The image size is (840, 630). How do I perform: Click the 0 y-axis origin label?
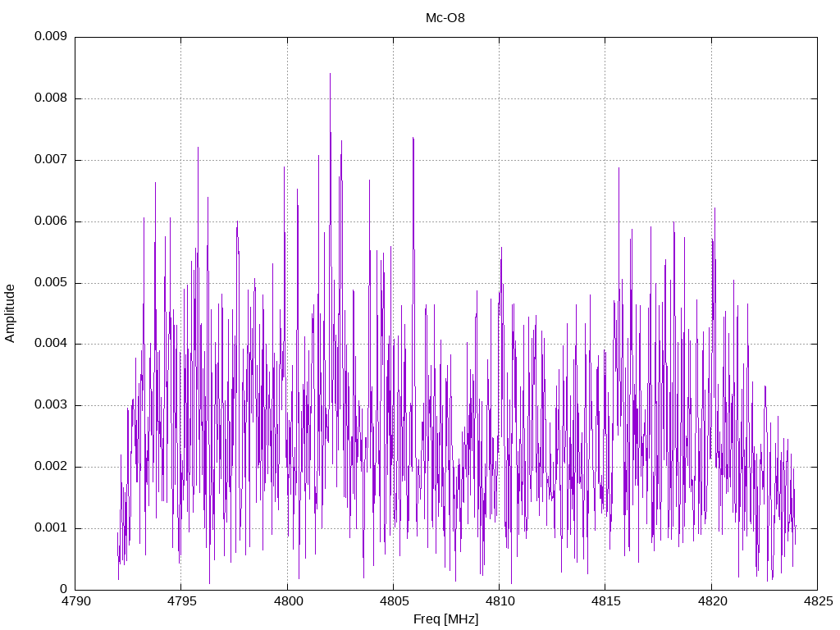point(64,589)
